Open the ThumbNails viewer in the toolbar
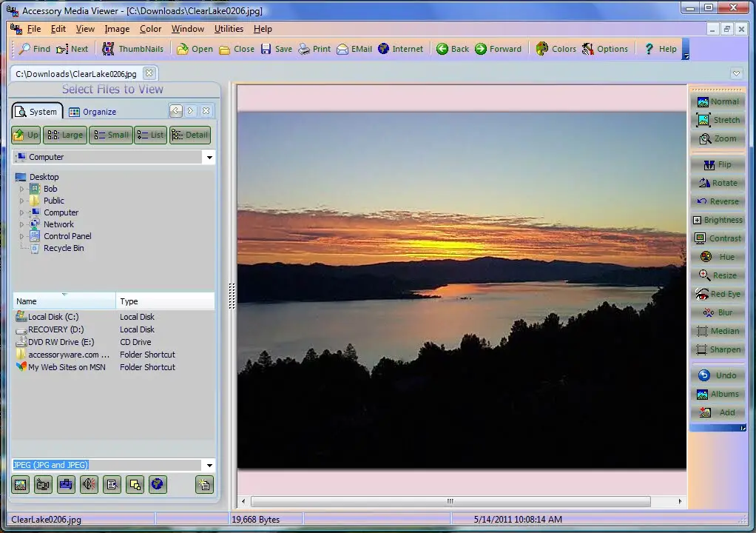The width and height of the screenshot is (756, 533). coord(132,49)
